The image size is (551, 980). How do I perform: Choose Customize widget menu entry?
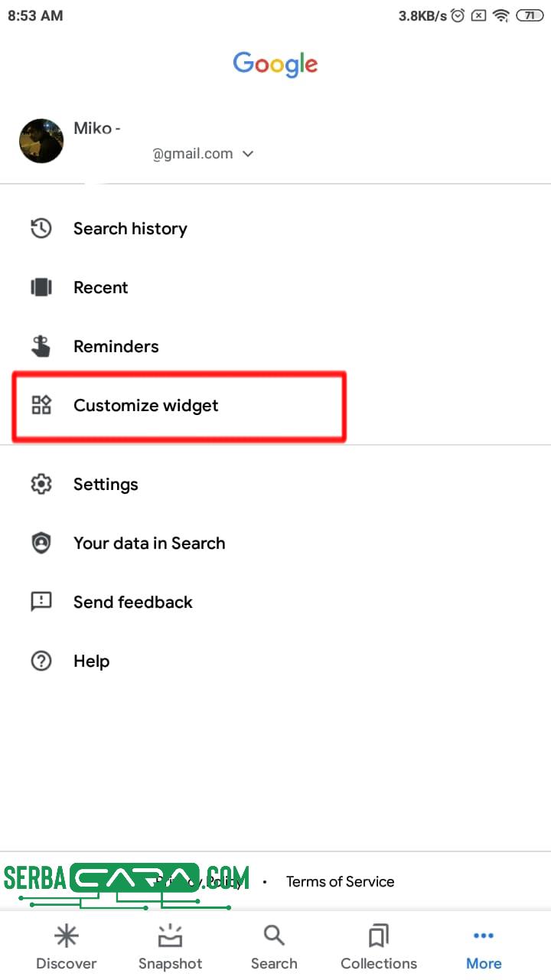click(x=146, y=405)
